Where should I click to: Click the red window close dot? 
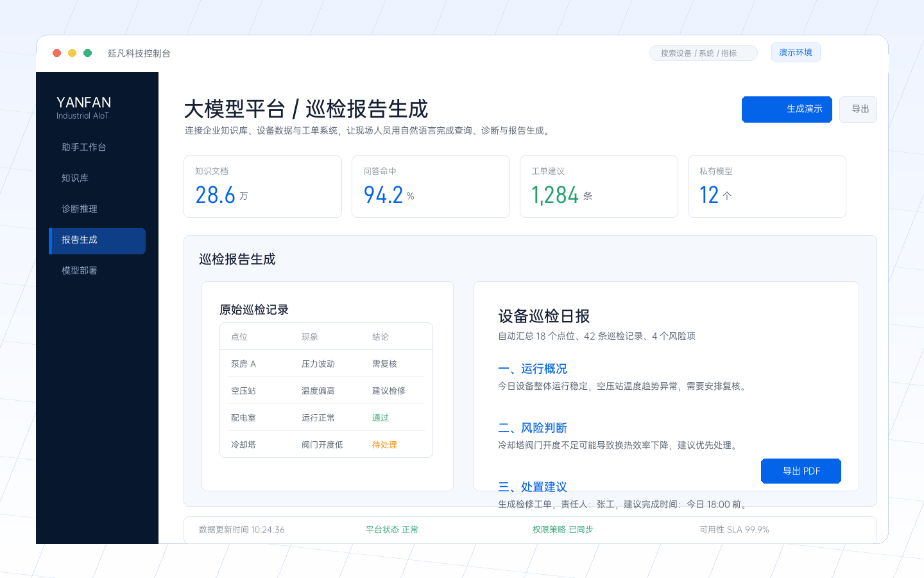tap(57, 53)
